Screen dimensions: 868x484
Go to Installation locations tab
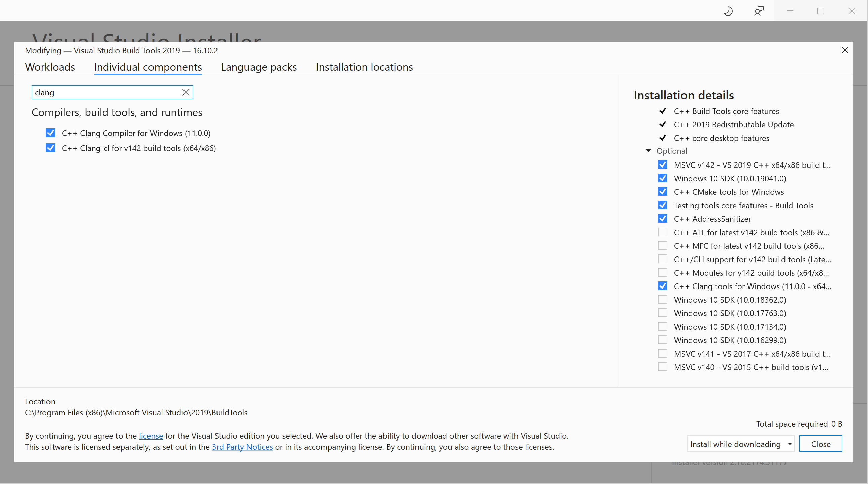364,67
